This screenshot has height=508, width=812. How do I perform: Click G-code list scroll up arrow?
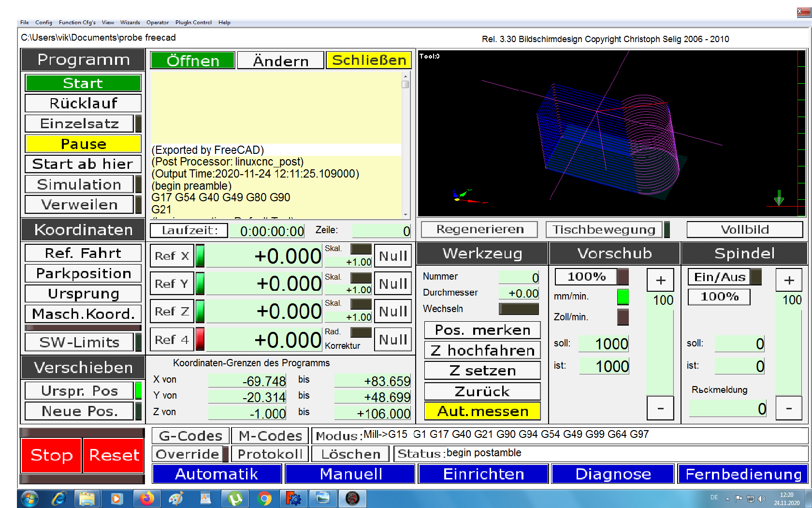[x=406, y=76]
